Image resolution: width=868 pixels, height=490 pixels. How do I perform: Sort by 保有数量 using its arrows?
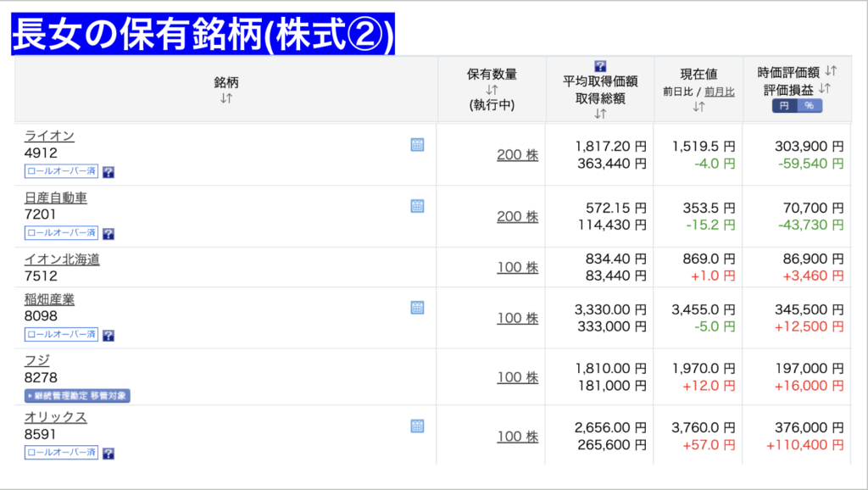(x=492, y=90)
